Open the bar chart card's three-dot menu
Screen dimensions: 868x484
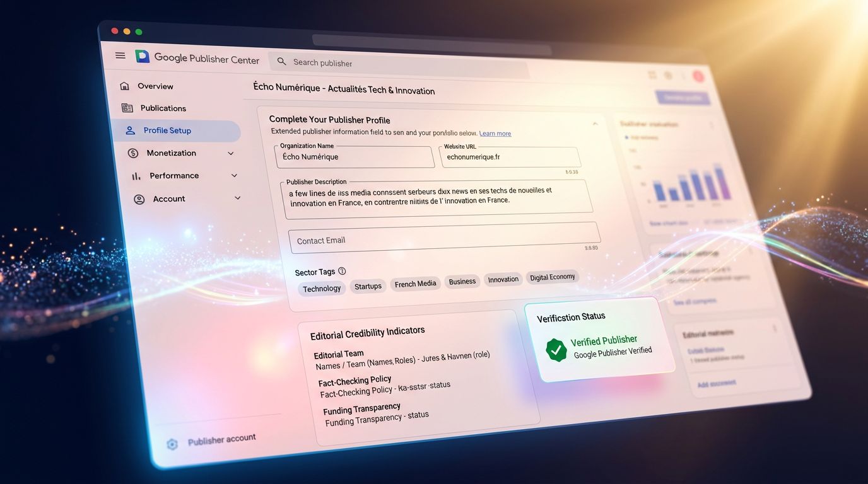point(712,126)
